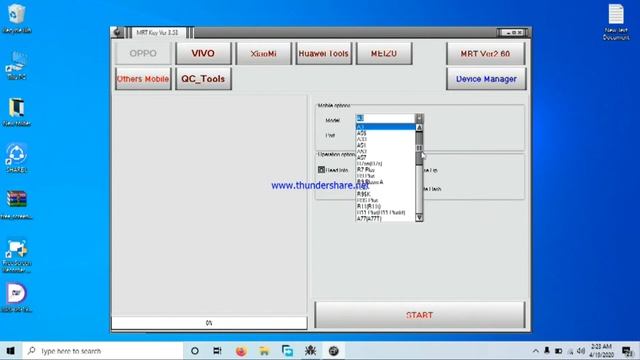Click the MRT Ver2.60 button
Screen dimensions: 640x360
coord(485,53)
